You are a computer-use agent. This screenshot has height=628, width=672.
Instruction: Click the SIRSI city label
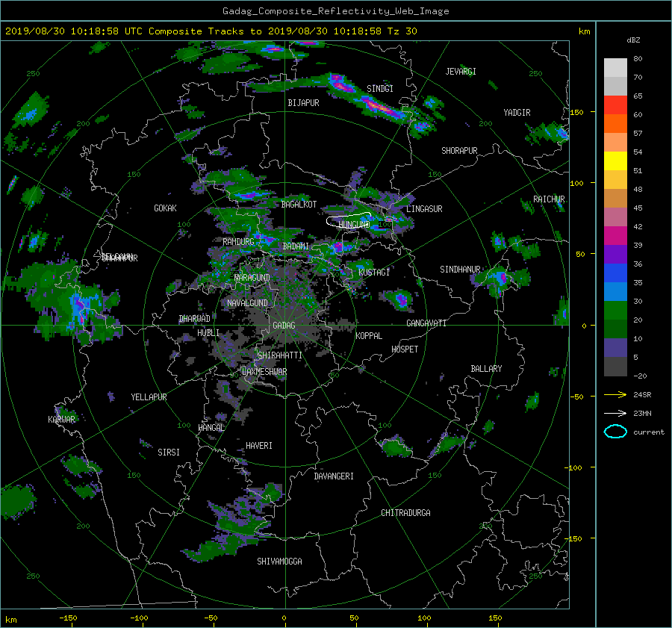(169, 453)
